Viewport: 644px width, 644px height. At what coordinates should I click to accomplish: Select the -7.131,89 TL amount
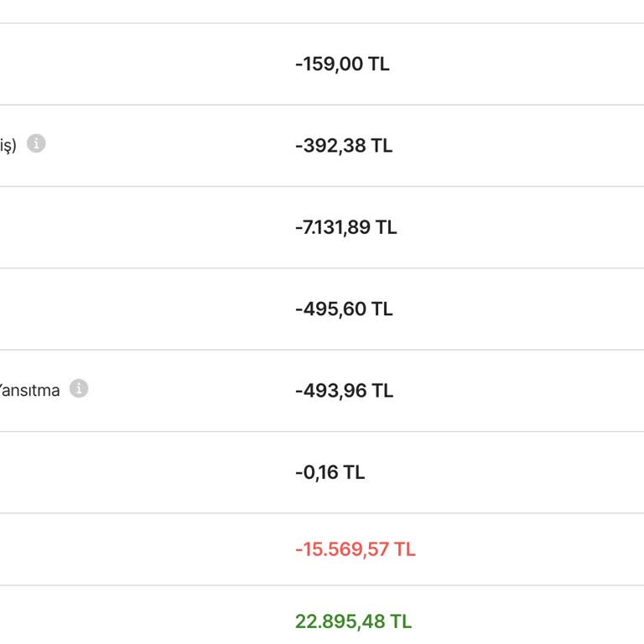point(345,227)
